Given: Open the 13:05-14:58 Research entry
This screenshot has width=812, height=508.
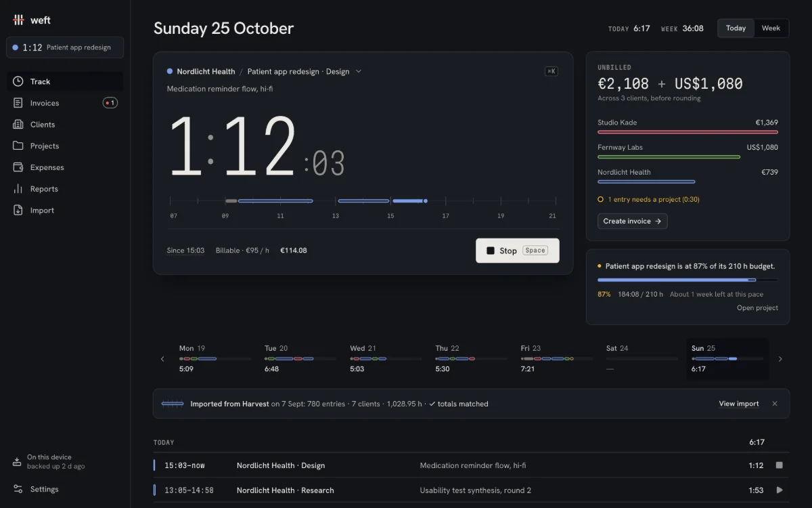Looking at the screenshot, I should [x=471, y=490].
